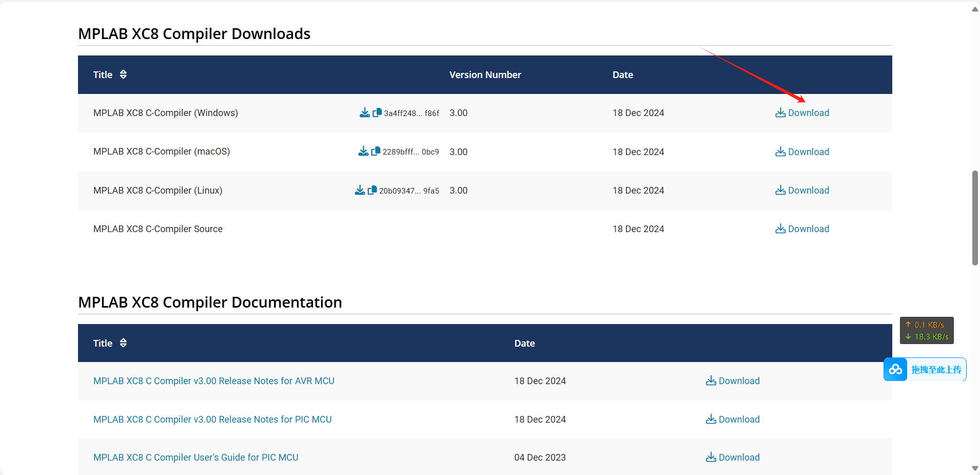Download MPLAB XC8 C-Compiler for macOS
The width and height of the screenshot is (980, 475).
coord(802,152)
